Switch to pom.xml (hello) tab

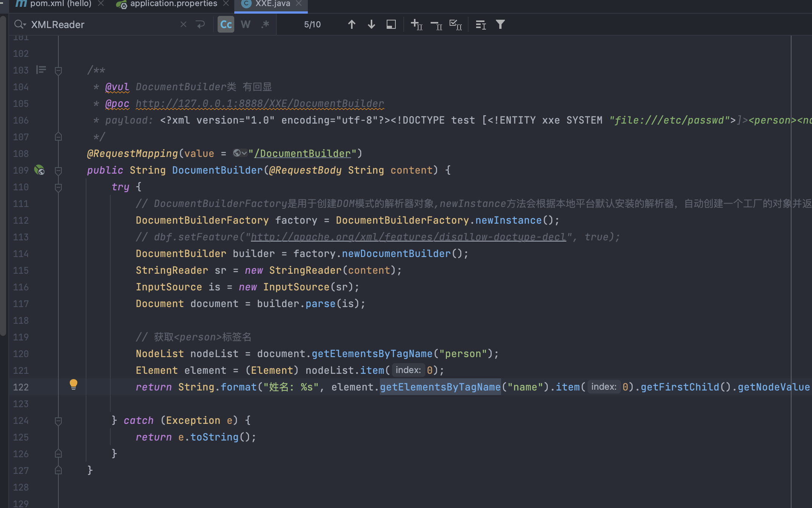point(60,4)
